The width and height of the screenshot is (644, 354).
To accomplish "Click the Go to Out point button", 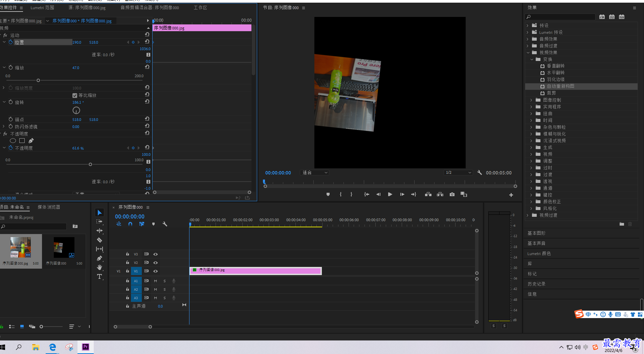I will point(414,194).
